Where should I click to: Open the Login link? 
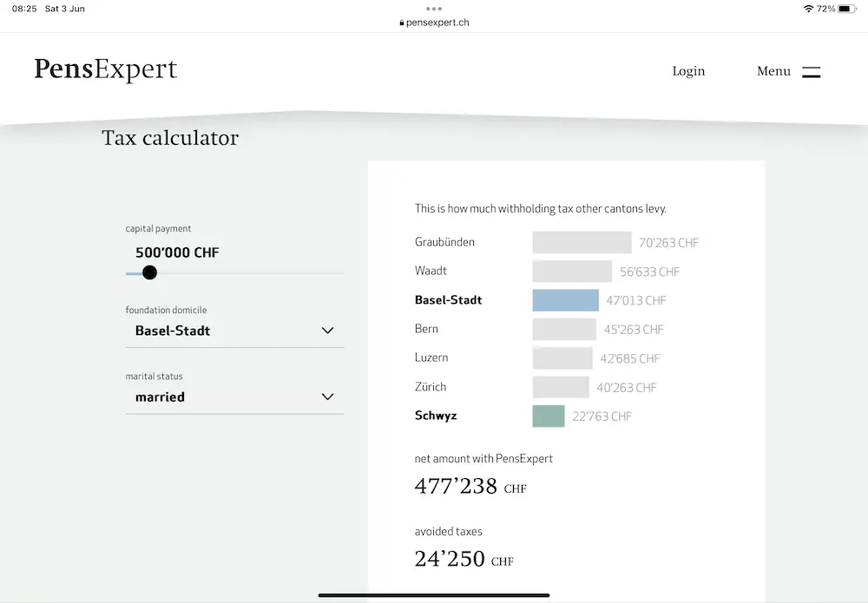[688, 71]
